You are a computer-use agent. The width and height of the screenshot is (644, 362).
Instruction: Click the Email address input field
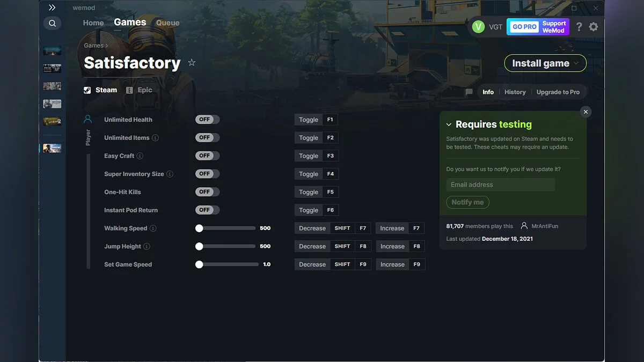click(x=500, y=185)
